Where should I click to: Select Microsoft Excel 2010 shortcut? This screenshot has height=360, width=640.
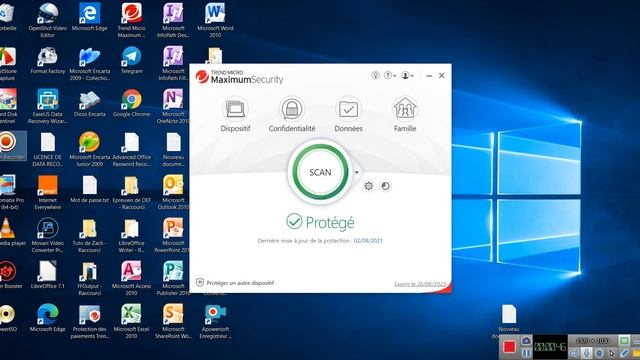tap(131, 322)
